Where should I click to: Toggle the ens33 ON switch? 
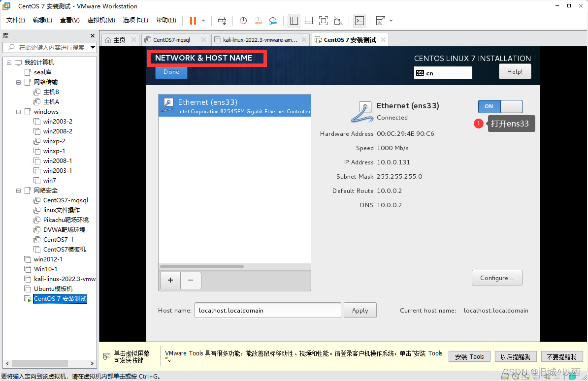(x=500, y=106)
